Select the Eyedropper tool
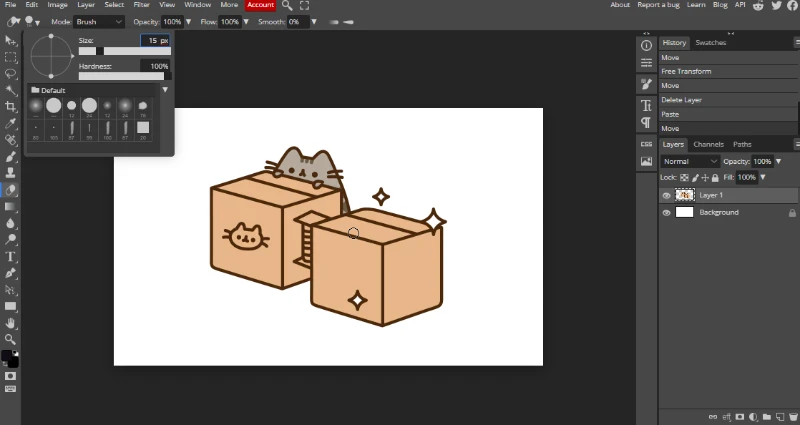This screenshot has width=800, height=425. (x=11, y=123)
